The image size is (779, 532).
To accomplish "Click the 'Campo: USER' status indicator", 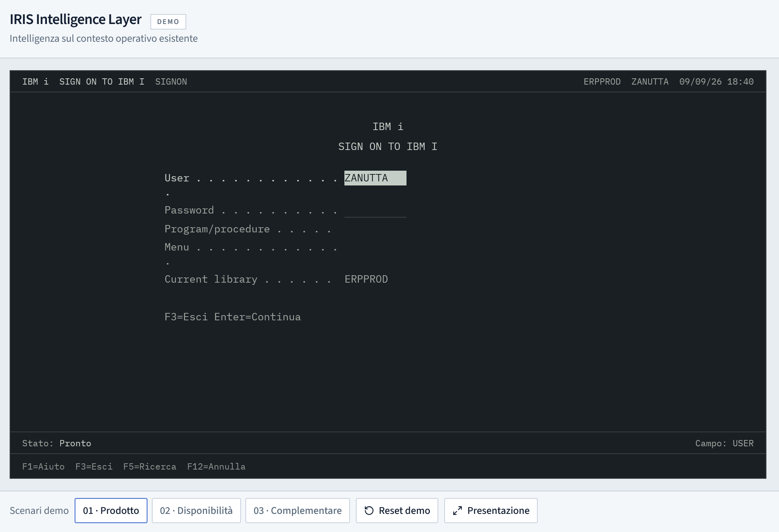I will [724, 443].
